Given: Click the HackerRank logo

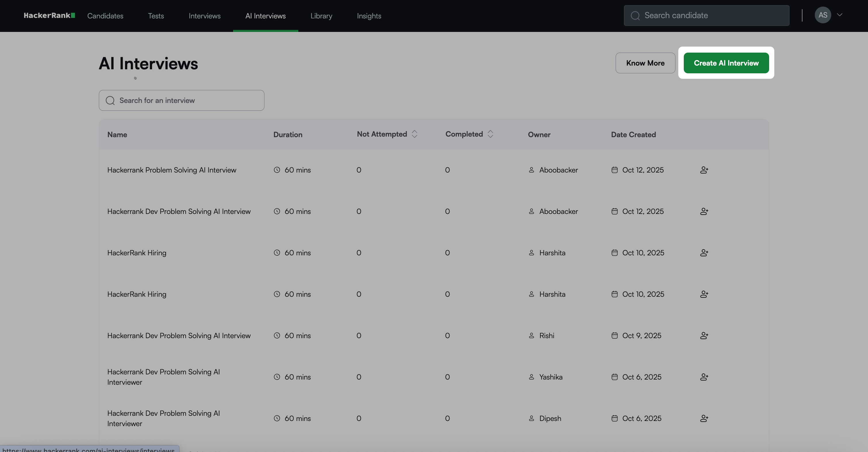Looking at the screenshot, I should [x=49, y=16].
